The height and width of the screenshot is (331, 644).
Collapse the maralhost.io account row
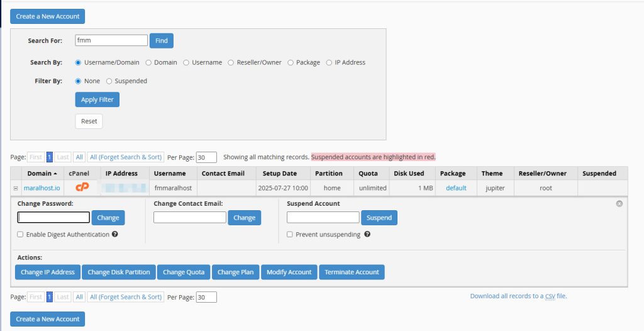[16, 188]
